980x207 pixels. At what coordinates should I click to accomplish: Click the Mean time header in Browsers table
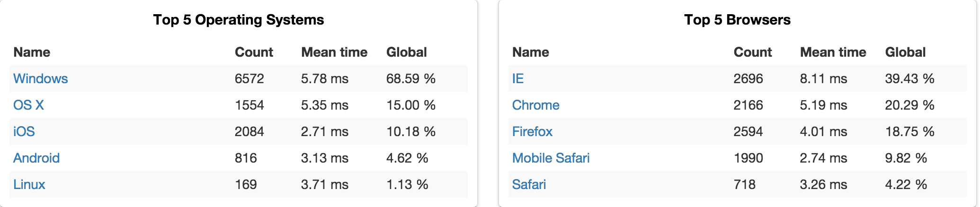click(833, 52)
